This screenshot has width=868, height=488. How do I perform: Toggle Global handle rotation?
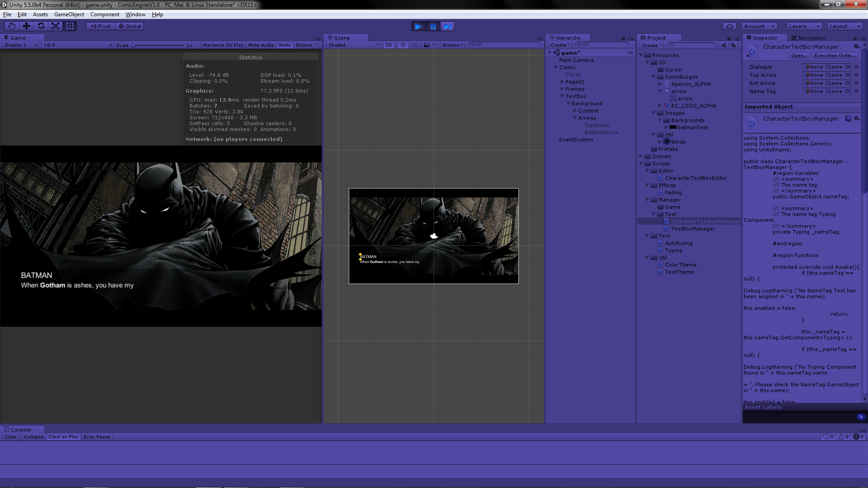pyautogui.click(x=130, y=26)
